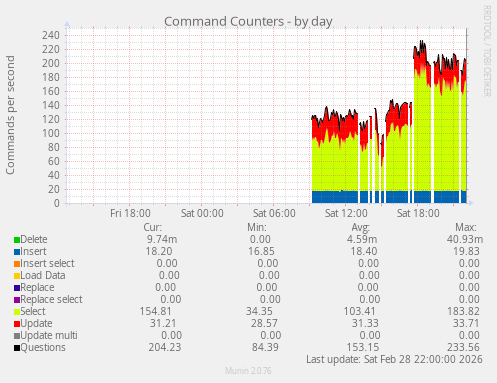This screenshot has width=497, height=383.
Task: Click the 'Sat 00:00' x-axis label
Action: tap(202, 213)
